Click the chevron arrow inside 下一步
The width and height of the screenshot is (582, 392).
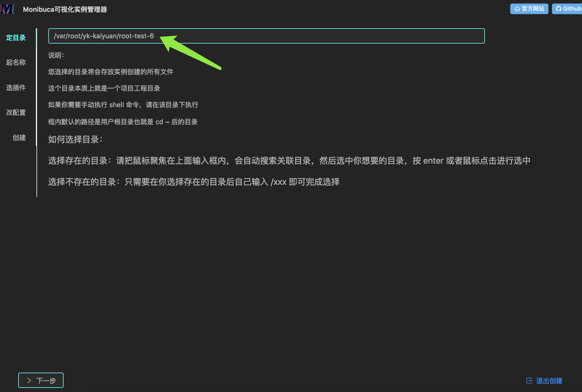29,381
